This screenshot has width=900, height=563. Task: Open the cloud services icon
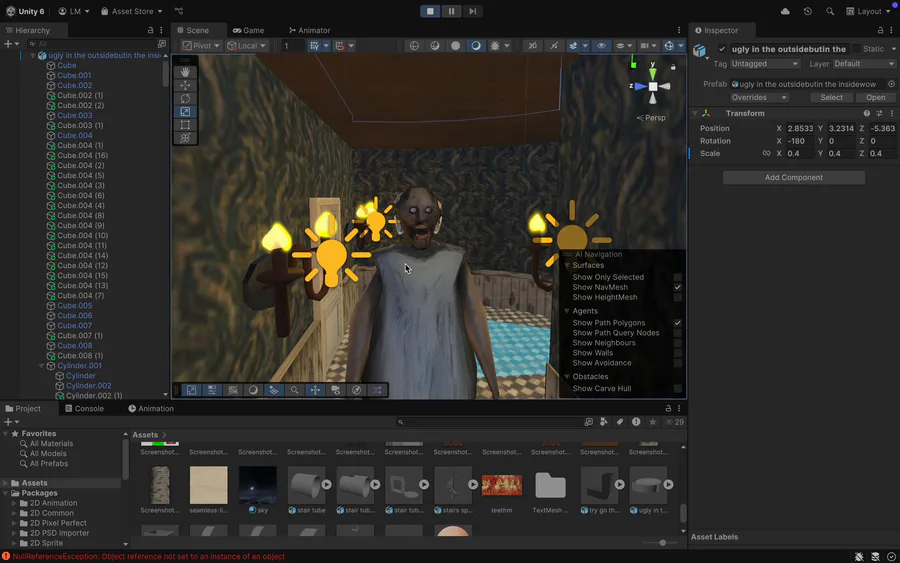(x=785, y=11)
